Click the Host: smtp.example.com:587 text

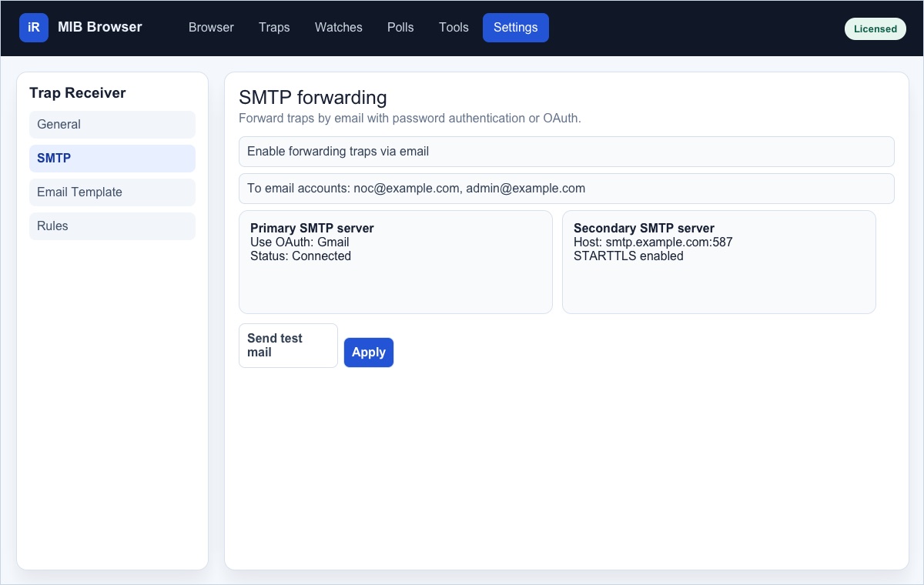pos(653,242)
